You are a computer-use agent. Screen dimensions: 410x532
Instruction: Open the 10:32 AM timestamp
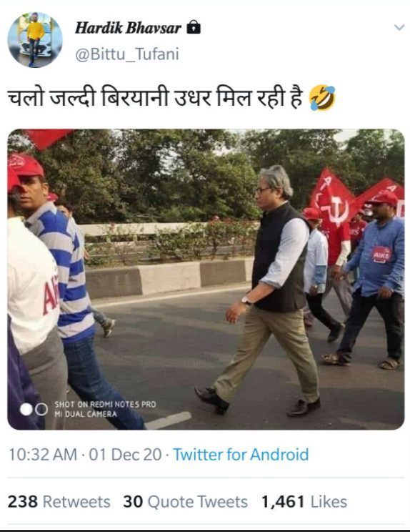point(43,455)
